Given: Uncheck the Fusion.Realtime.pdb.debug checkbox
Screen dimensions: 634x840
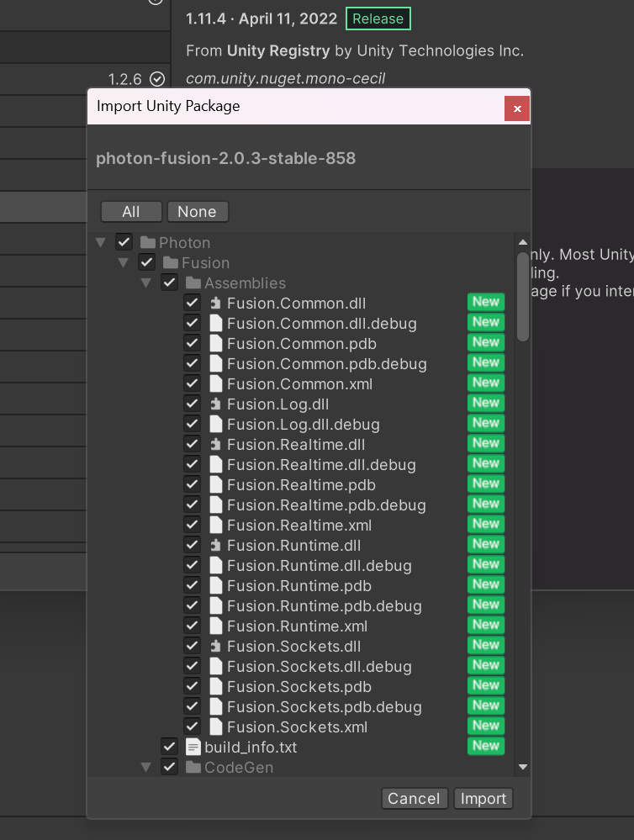Looking at the screenshot, I should (x=192, y=505).
